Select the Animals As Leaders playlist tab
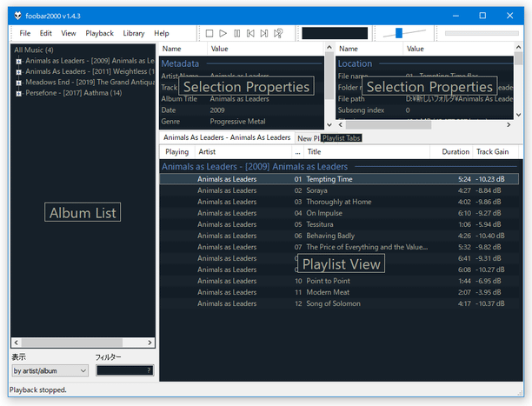This screenshot has width=532, height=406. 227,137
